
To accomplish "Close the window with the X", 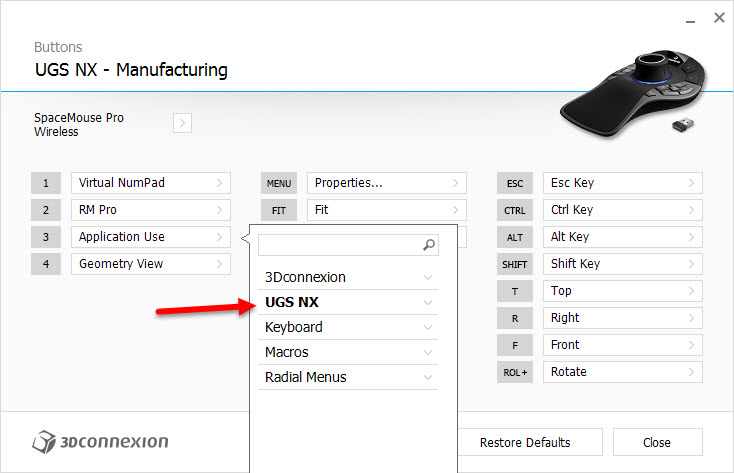I will [x=719, y=18].
